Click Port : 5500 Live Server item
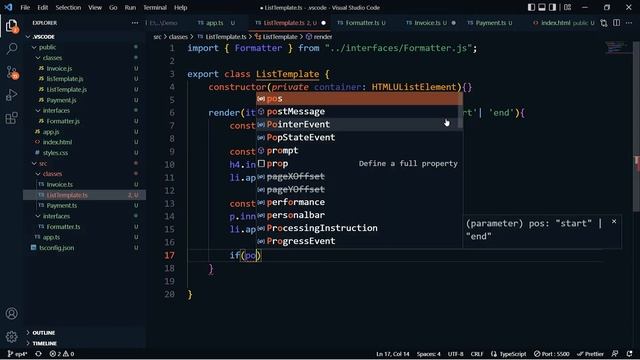The height and width of the screenshot is (360, 640). coord(551,354)
